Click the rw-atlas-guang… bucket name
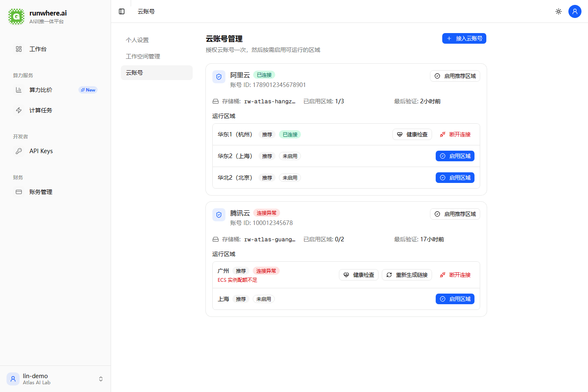The height and width of the screenshot is (392, 588). pyautogui.click(x=270, y=239)
